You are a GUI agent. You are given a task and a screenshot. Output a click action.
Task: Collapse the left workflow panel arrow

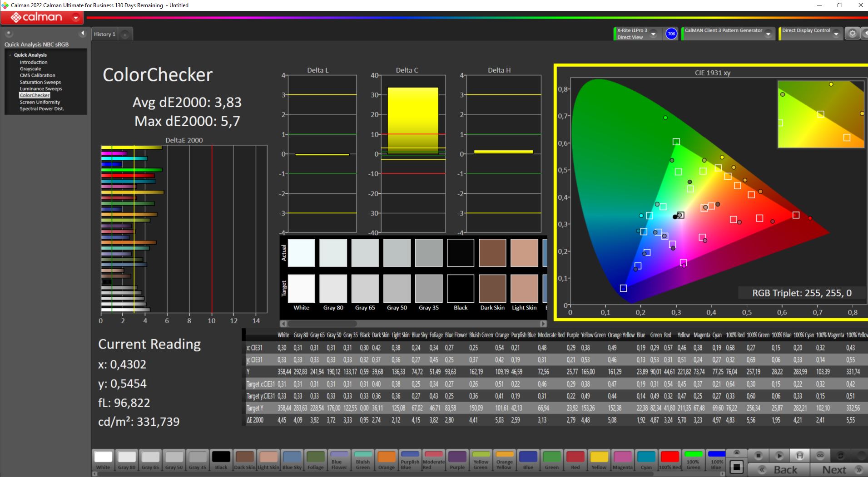(82, 33)
